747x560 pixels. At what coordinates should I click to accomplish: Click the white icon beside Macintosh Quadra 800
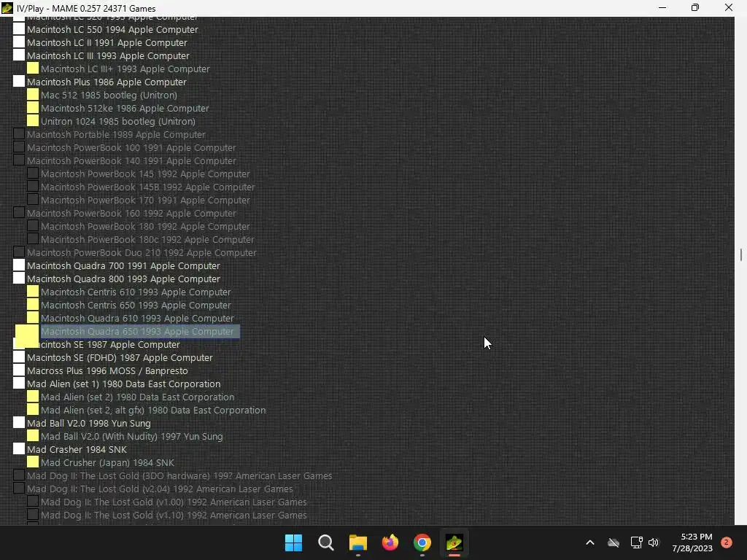[18, 279]
